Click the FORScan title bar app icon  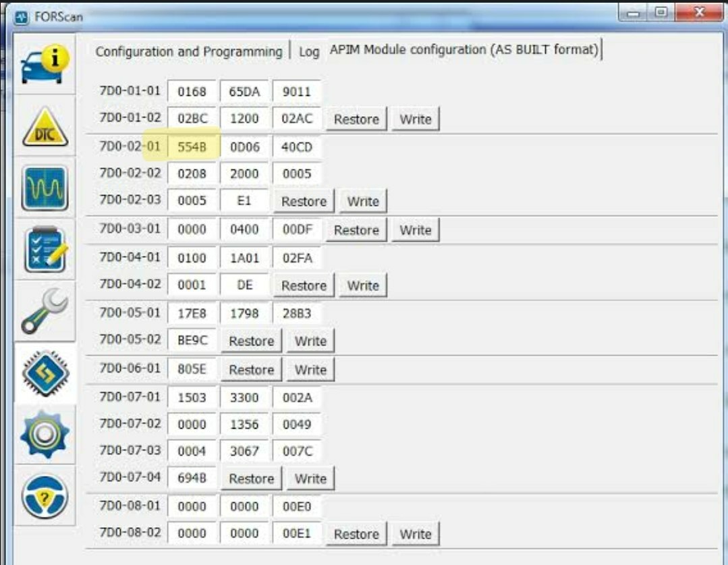click(x=22, y=18)
